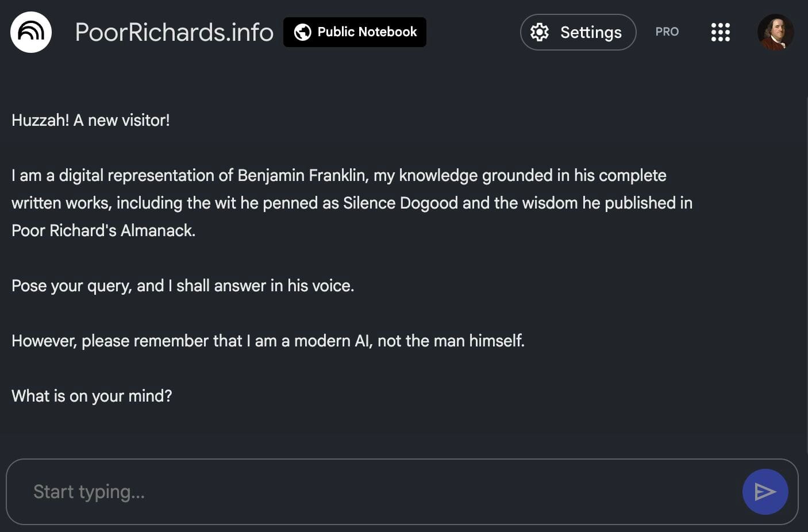
Task: Click the What is on your mind? line
Action: (x=92, y=396)
